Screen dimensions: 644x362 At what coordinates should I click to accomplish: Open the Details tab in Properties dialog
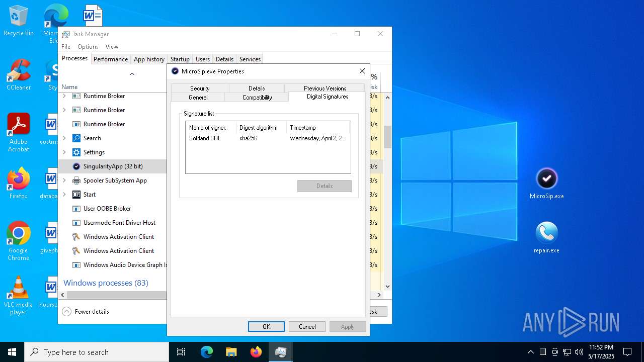pos(257,88)
